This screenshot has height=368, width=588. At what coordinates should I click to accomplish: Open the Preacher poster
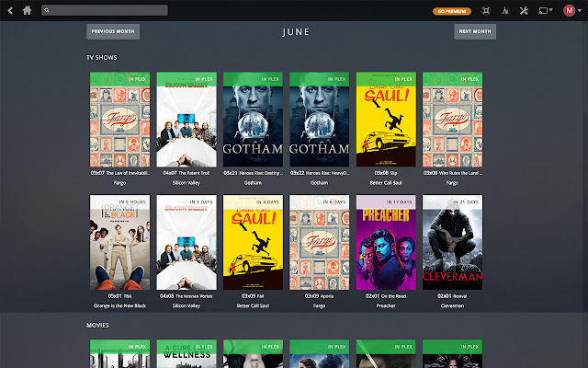tap(386, 242)
